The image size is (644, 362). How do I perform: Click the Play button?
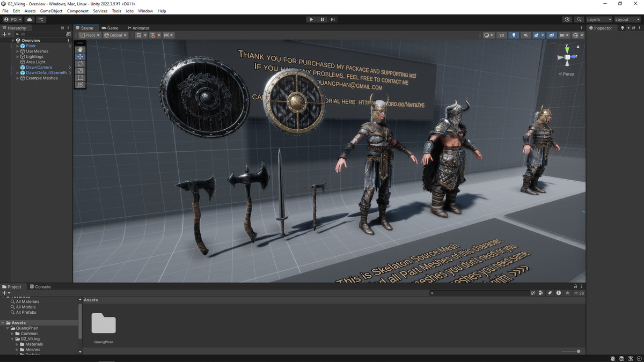(x=311, y=19)
